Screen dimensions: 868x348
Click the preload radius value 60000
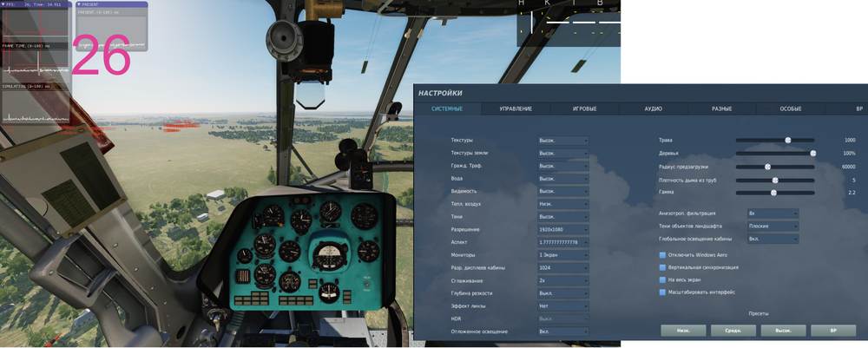click(848, 167)
